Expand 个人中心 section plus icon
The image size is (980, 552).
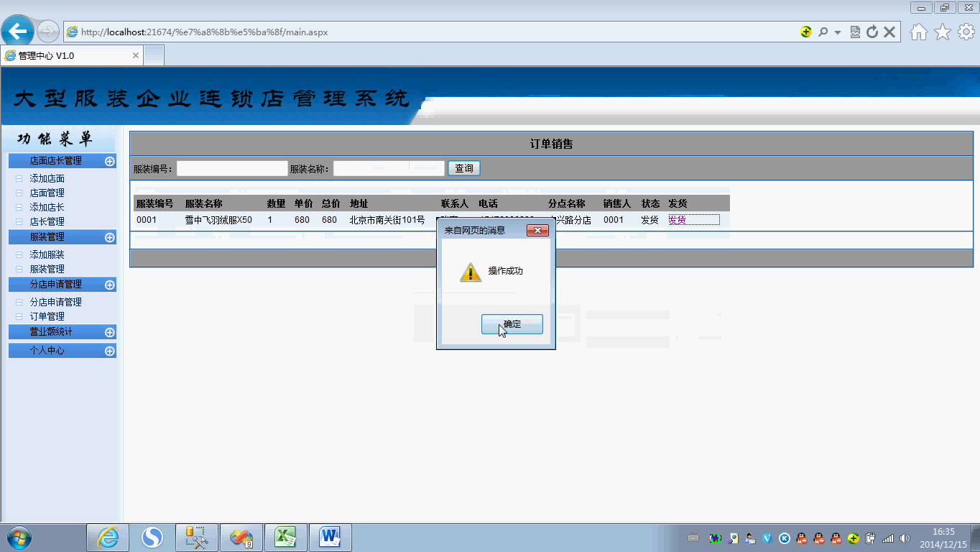pos(110,351)
